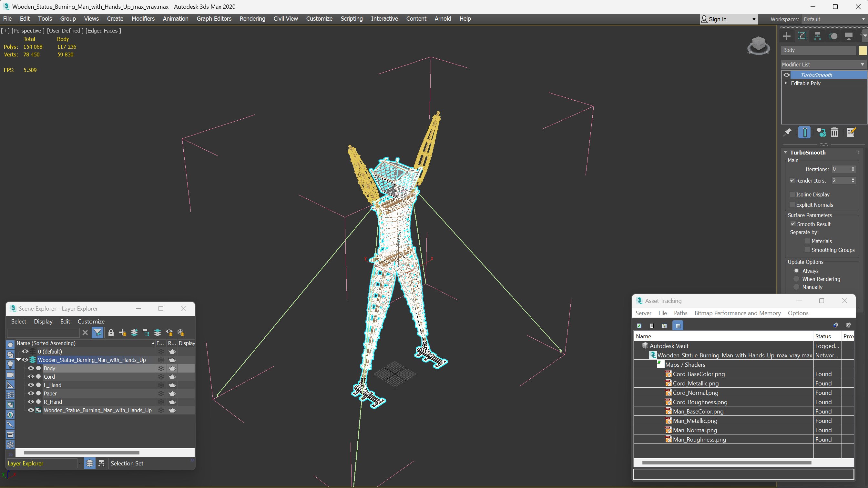Click the help icon in Asset Tracking toolbar
Image resolution: width=868 pixels, height=488 pixels.
(x=836, y=325)
